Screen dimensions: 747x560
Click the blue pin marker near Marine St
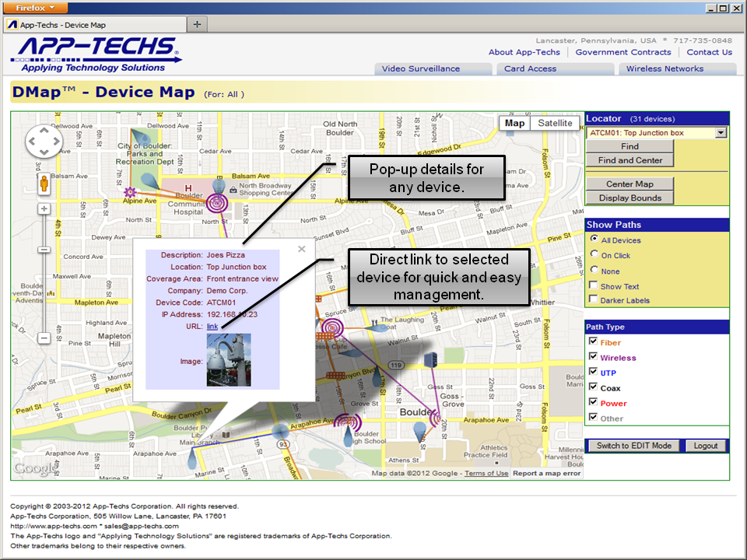192,457
